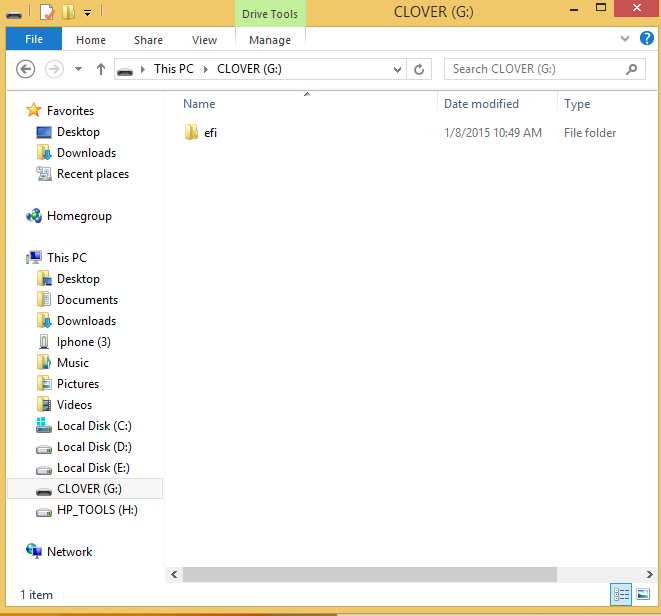This screenshot has width=661, height=616.
Task: Open Documents under This PC
Action: 87,300
